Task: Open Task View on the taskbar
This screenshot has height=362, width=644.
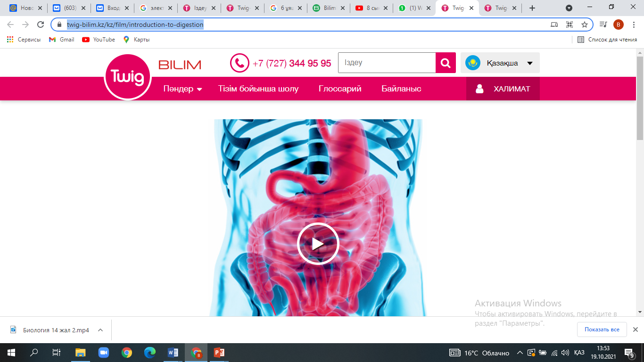Action: (x=57, y=353)
